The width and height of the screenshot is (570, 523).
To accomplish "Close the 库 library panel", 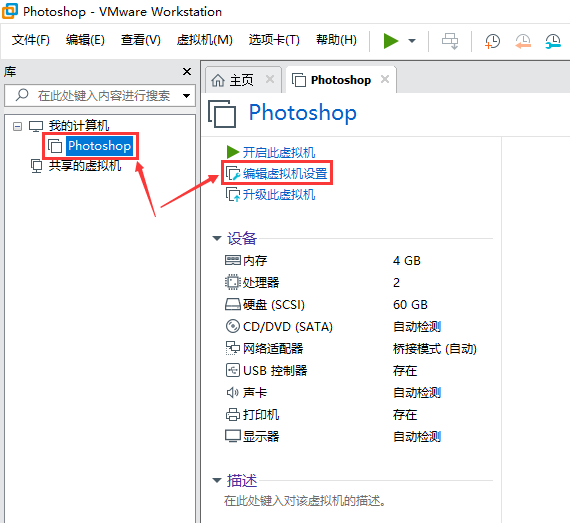I will [187, 71].
